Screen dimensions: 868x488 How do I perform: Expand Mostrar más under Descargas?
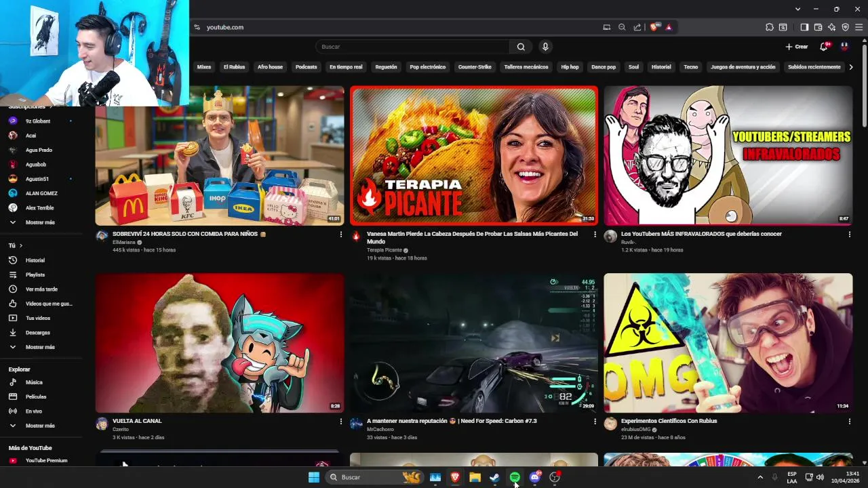(41, 347)
